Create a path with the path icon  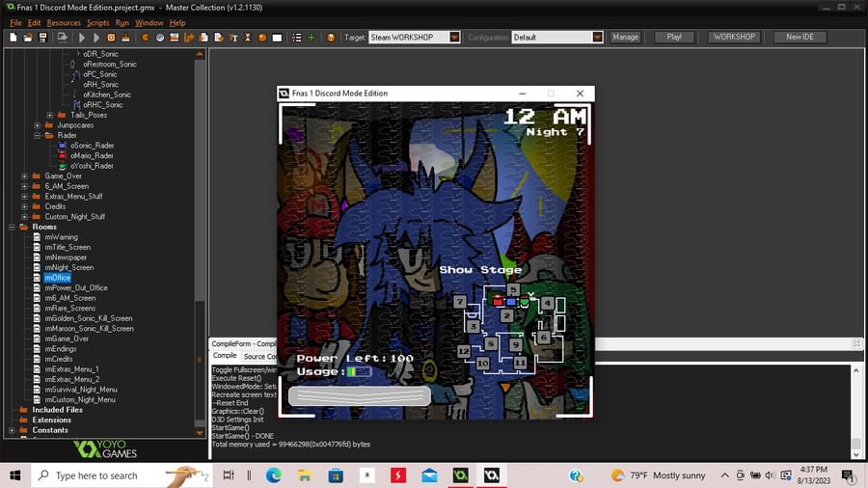[x=189, y=38]
